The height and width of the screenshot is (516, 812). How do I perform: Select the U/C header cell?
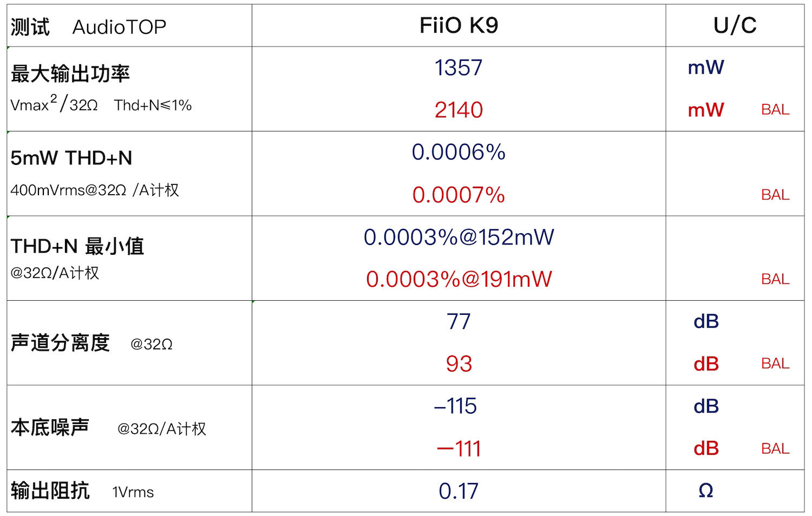point(735,25)
